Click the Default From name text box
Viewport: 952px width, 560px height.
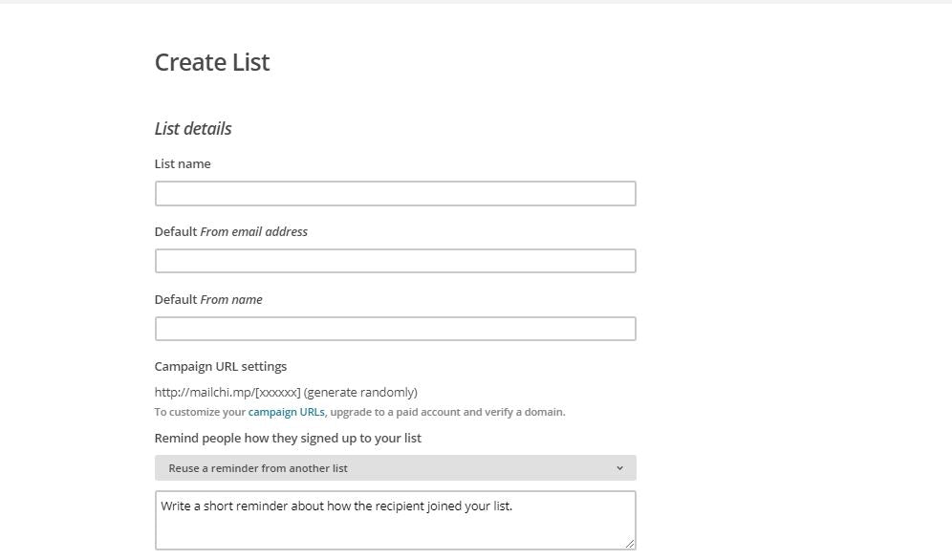coord(395,329)
